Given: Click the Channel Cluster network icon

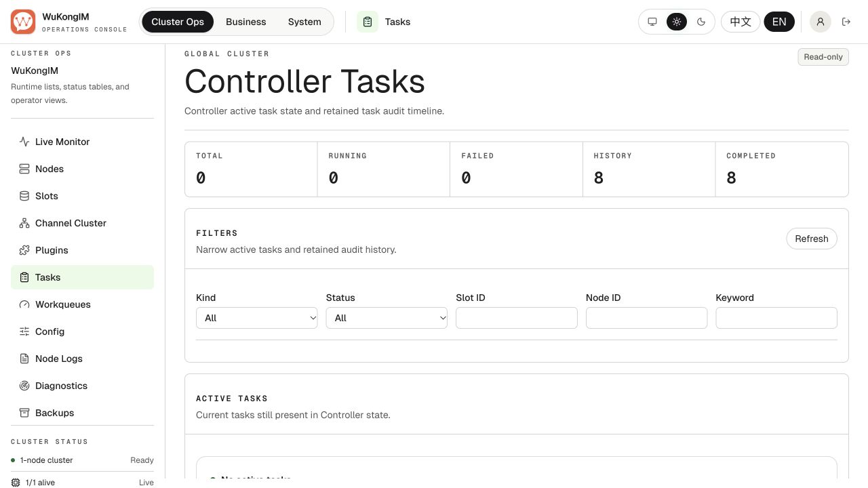Looking at the screenshot, I should 24,223.
